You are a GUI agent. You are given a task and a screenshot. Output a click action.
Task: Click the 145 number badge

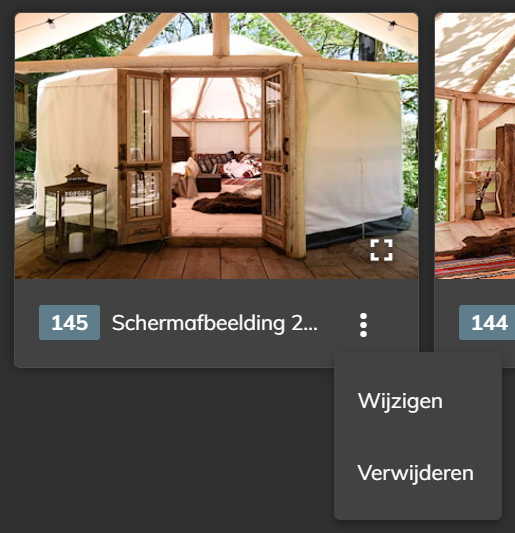tap(69, 322)
